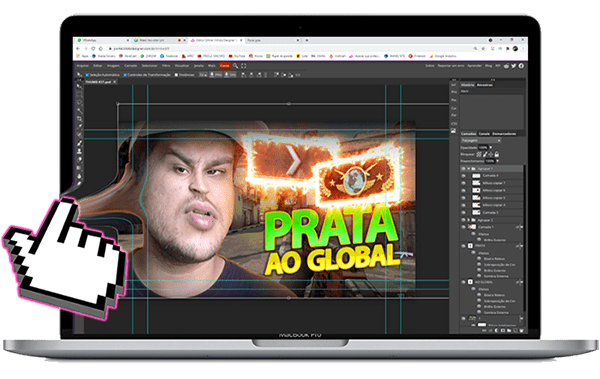Collapse effects arrow on Camada 1 layer

click(522, 227)
